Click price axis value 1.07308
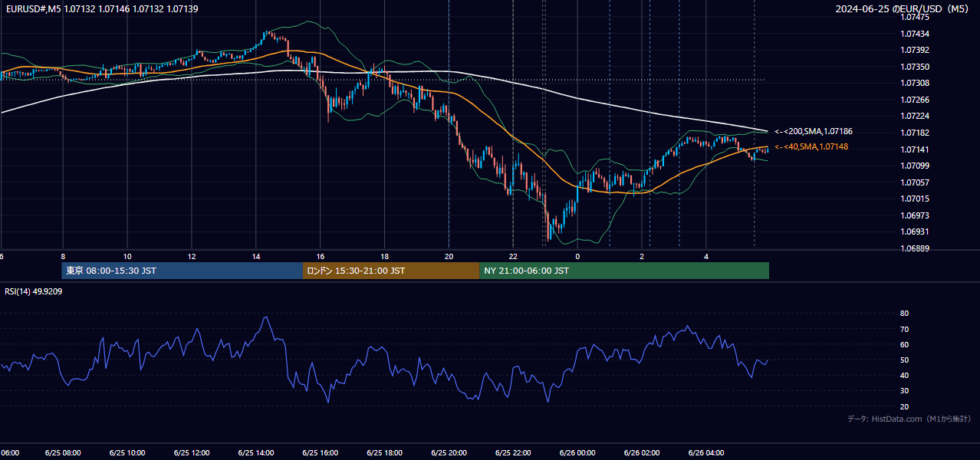 pyautogui.click(x=916, y=83)
